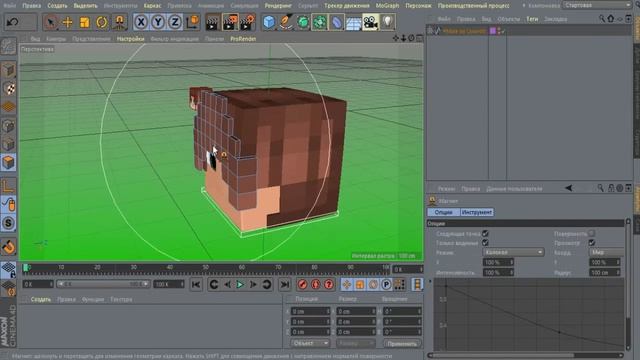Open the viewport ProRender menu
Screen dimensions: 640x360
point(243,39)
